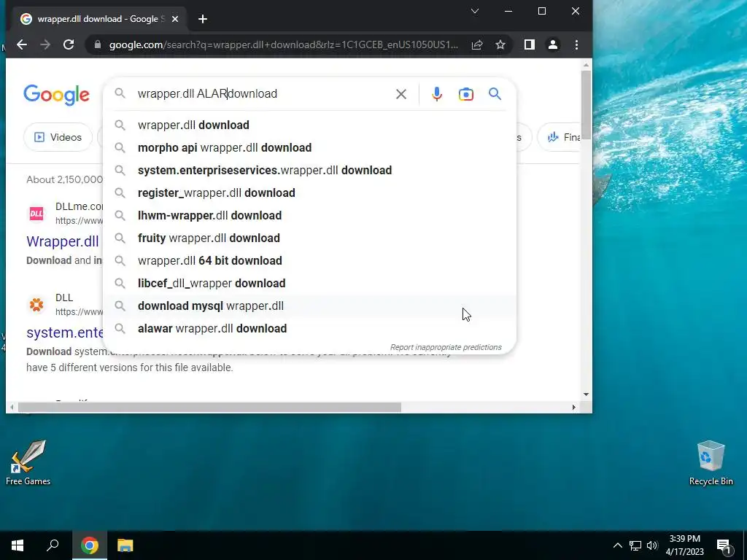Image resolution: width=747 pixels, height=560 pixels.
Task: Click the DLLme site favicon
Action: point(36,214)
